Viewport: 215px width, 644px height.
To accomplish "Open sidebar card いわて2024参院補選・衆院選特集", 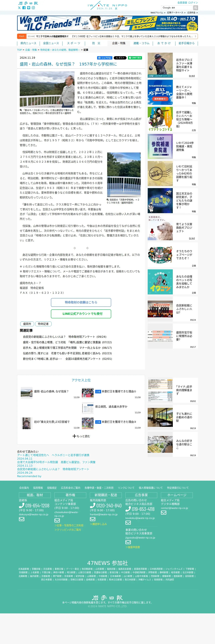I will pyautogui.click(x=173, y=146).
